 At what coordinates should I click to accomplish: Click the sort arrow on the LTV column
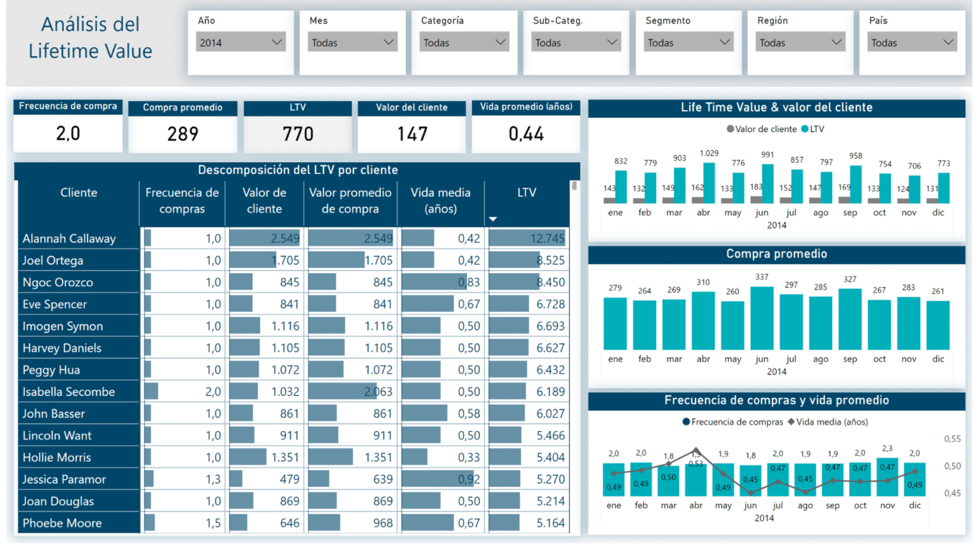(493, 217)
